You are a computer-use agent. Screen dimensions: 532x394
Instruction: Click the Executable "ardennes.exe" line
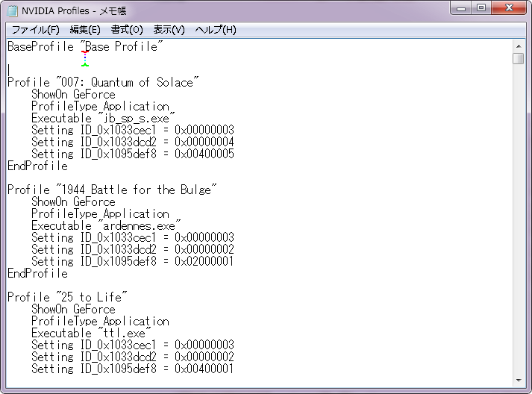pos(106,225)
